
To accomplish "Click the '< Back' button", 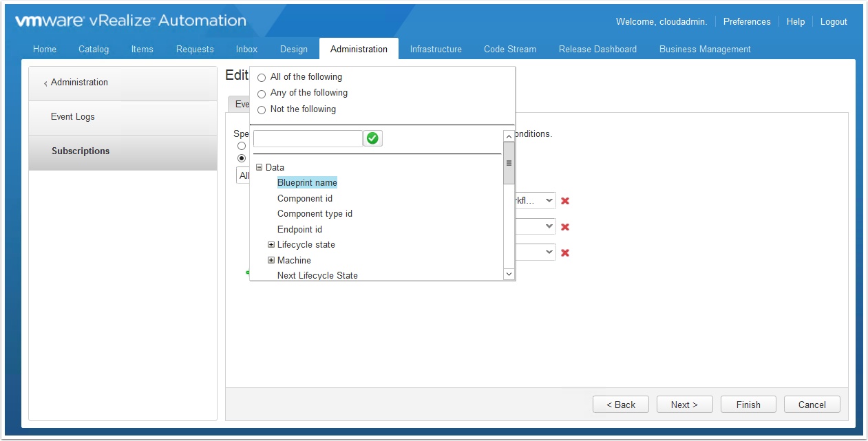I will (621, 405).
